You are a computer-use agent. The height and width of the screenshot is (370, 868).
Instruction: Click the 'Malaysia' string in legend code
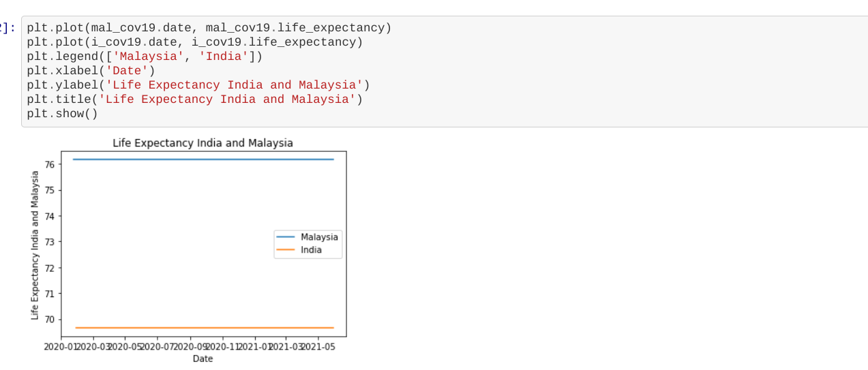(x=149, y=57)
